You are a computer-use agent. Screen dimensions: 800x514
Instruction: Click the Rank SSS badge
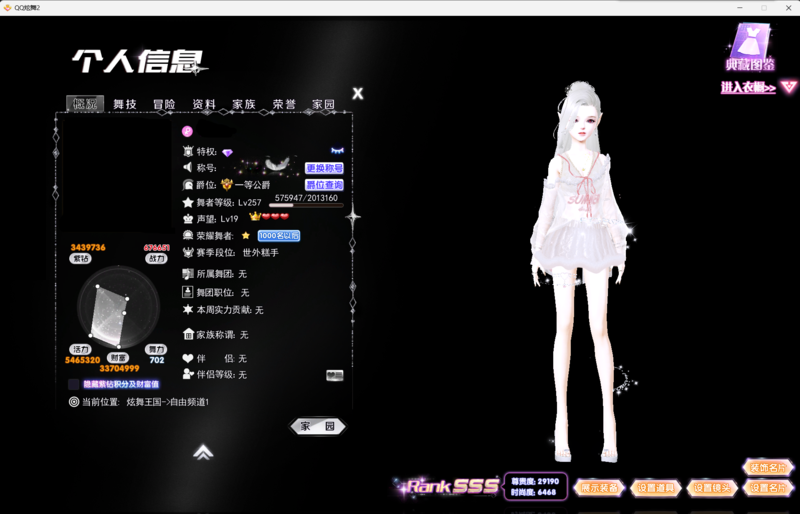(451, 487)
